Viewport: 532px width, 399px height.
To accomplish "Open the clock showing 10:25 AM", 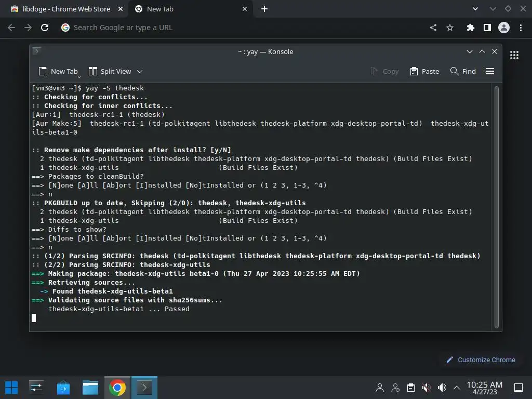I will 485,388.
